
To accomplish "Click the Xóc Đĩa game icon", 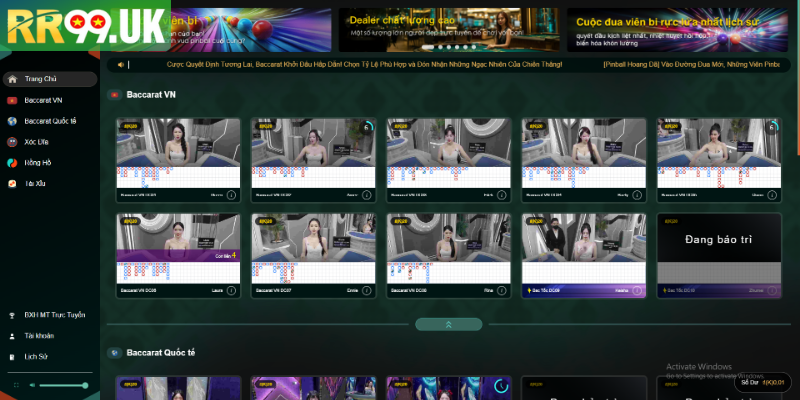I will click(x=11, y=142).
